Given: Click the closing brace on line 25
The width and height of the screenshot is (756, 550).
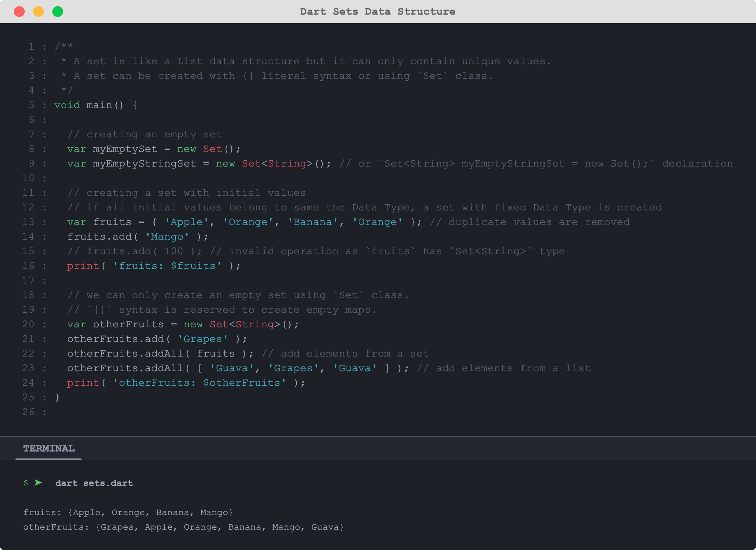Looking at the screenshot, I should [57, 397].
